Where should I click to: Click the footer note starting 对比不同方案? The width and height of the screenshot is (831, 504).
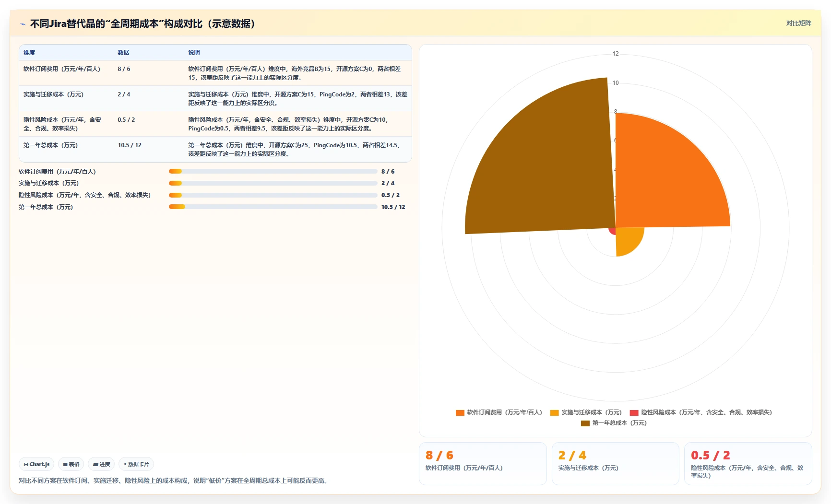[174, 481]
